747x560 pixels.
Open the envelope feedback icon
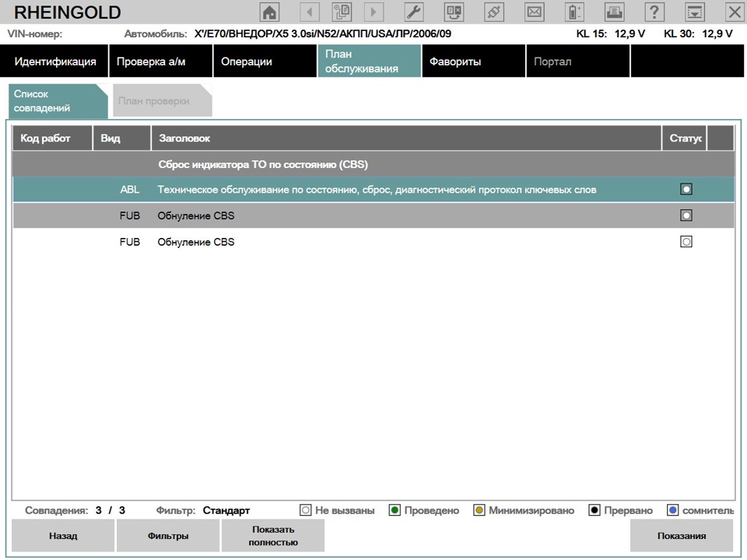(x=534, y=12)
